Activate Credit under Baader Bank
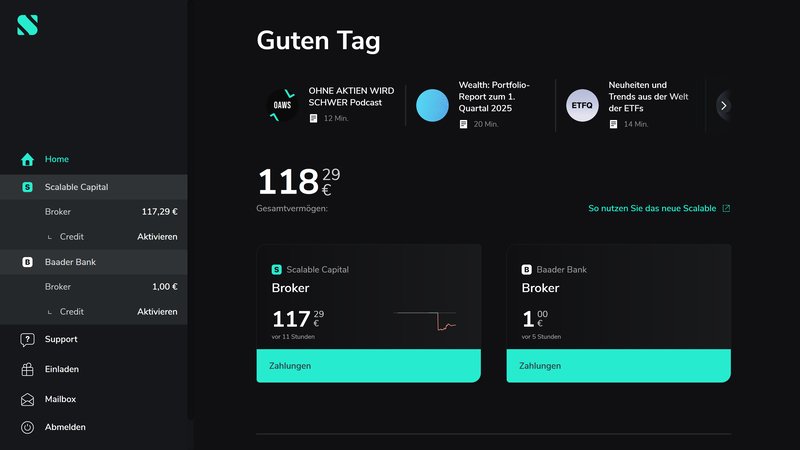Screen dimensions: 800x450 click(x=157, y=312)
